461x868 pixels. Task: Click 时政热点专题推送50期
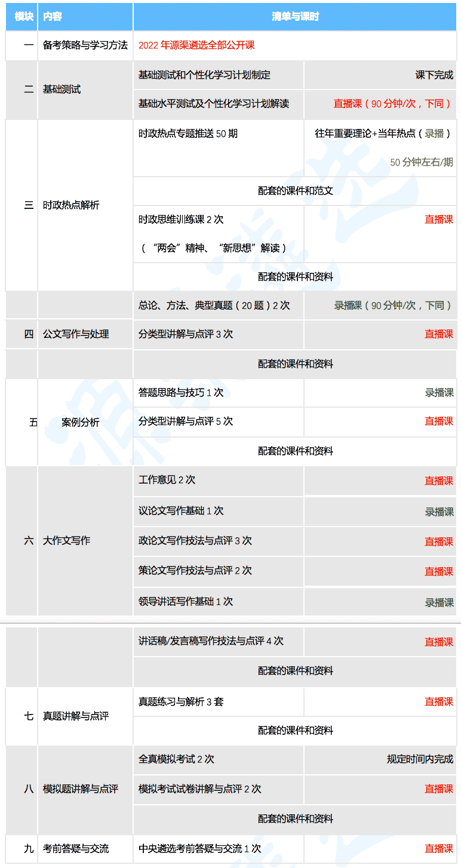point(188,134)
